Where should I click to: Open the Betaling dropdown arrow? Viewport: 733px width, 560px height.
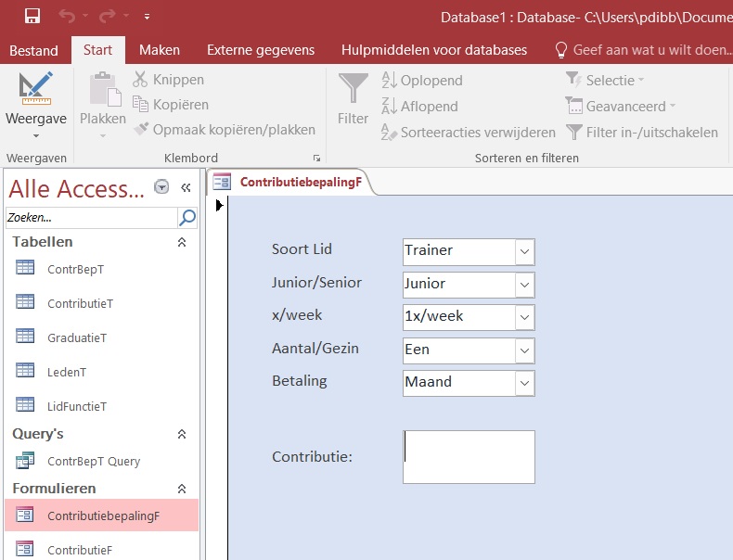coord(525,383)
